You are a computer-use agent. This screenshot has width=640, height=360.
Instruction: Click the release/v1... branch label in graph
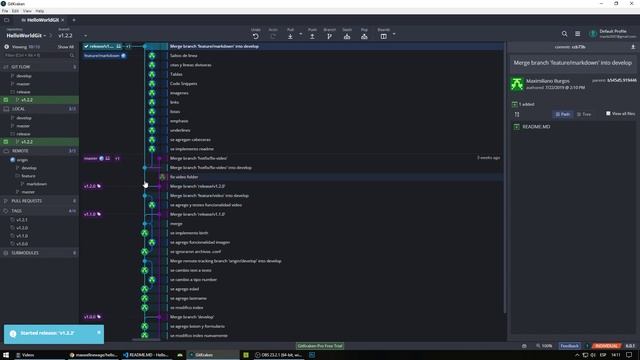(x=102, y=47)
